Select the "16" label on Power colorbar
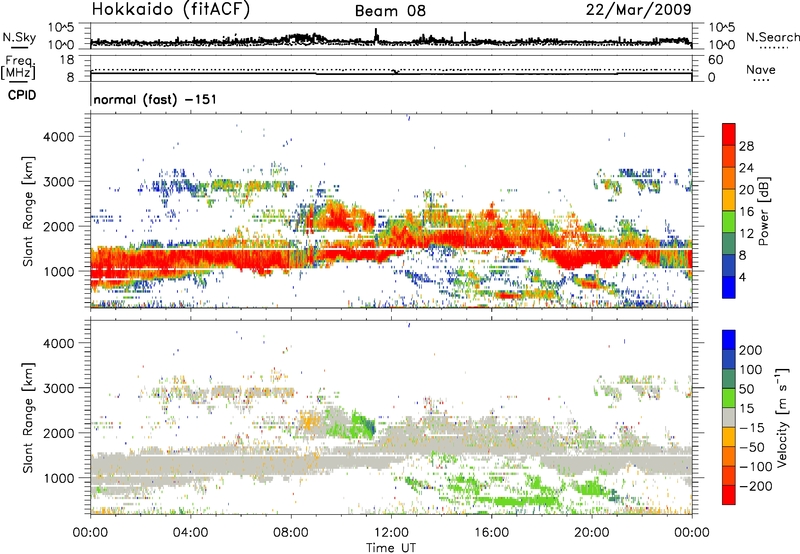 [746, 212]
